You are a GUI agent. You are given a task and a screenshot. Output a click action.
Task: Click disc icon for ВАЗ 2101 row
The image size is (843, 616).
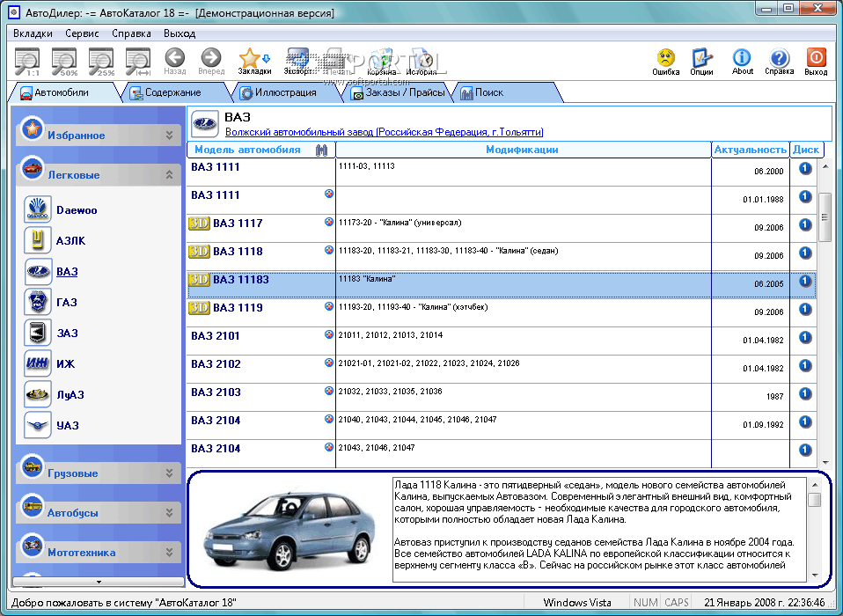(804, 336)
